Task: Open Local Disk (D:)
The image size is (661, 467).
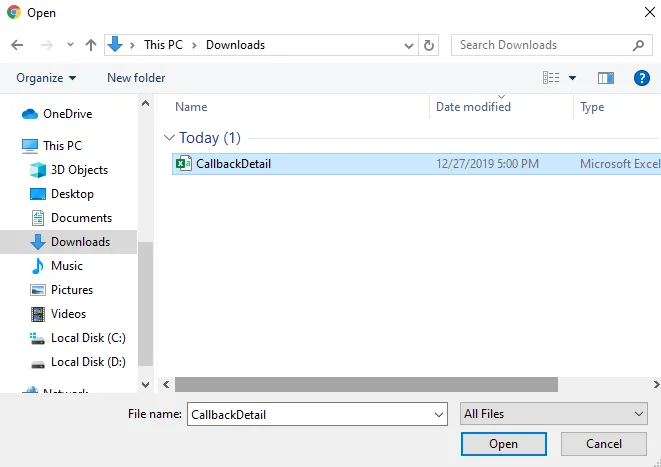Action: pos(88,362)
